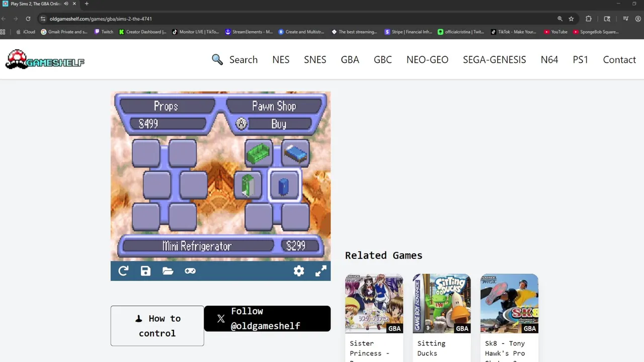644x362 pixels.
Task: Open the GBA games section
Action: pos(350,59)
